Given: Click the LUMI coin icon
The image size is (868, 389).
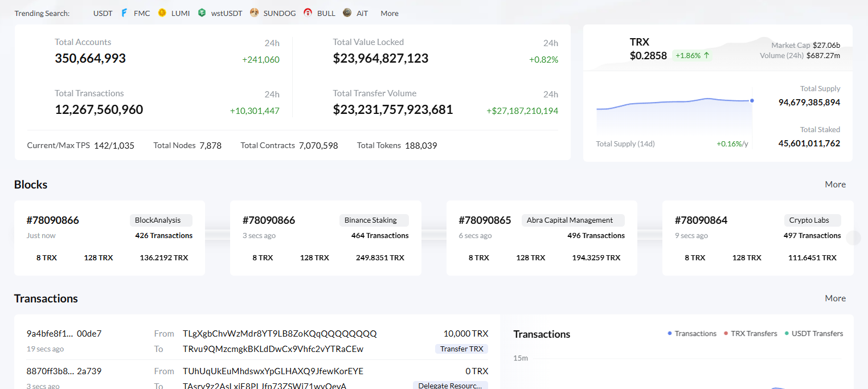Looking at the screenshot, I should (162, 13).
